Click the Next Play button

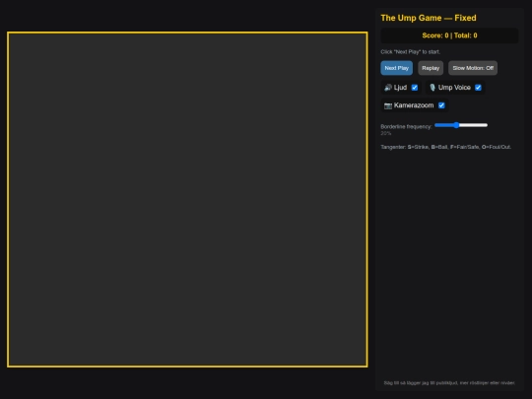(x=396, y=68)
